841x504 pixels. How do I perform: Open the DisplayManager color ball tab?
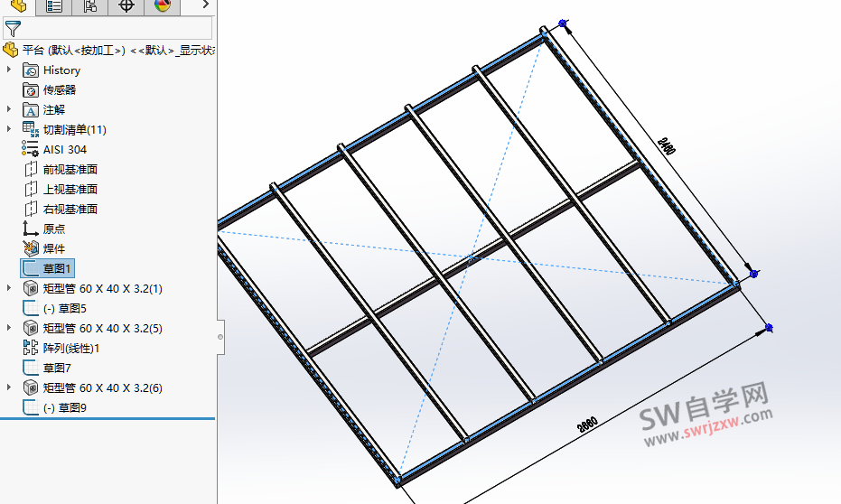[162, 7]
